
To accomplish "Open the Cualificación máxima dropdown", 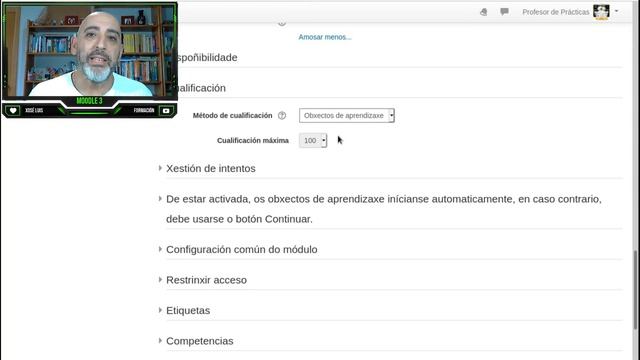I will (x=313, y=140).
